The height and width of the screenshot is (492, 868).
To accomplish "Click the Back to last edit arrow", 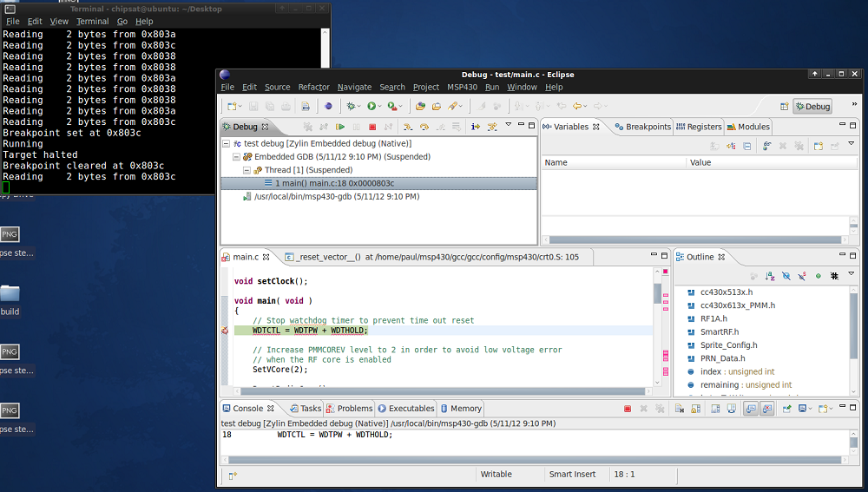I will 562,106.
